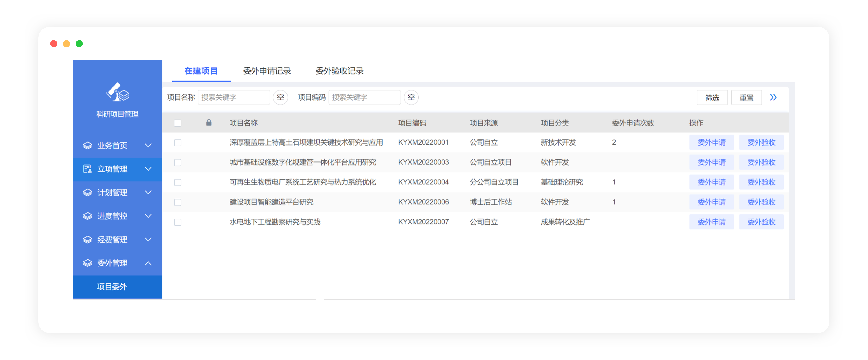Click the lock icon in the table header
Screen dimensions: 868x360
point(209,122)
